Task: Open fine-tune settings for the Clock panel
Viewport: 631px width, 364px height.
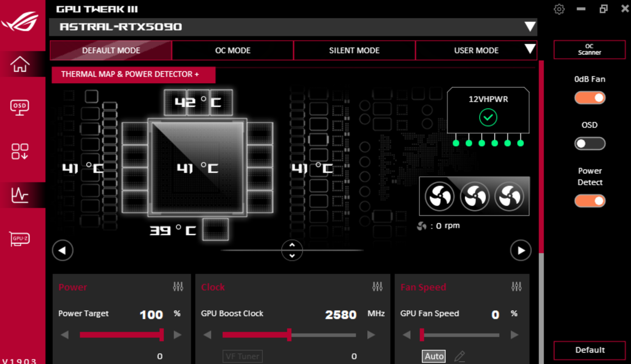Action: (x=378, y=286)
